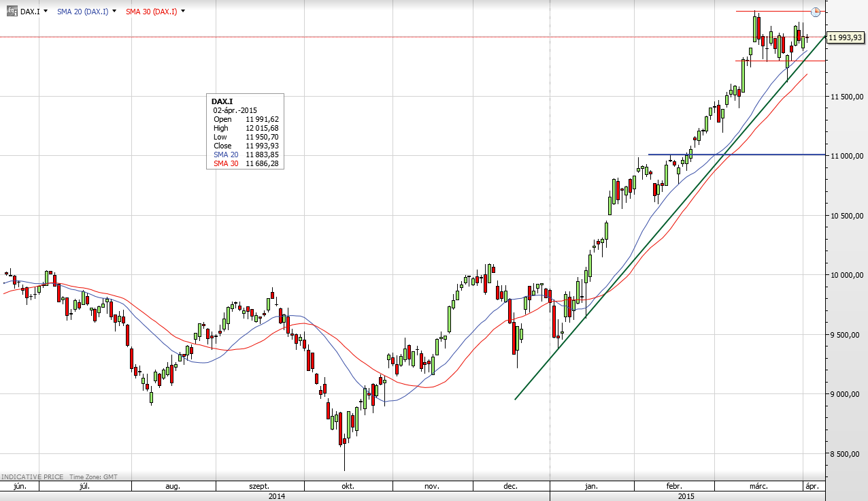
Task: Click the márc. month label
Action: [x=758, y=487]
